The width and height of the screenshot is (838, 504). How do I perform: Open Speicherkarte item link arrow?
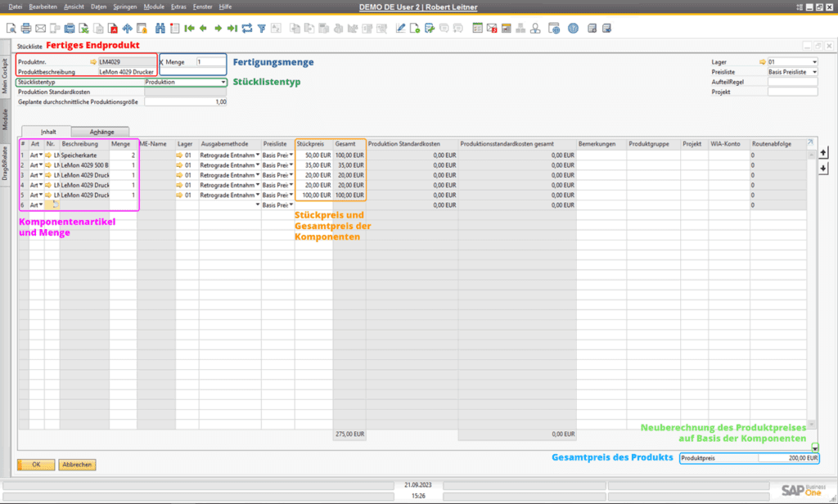coord(48,155)
